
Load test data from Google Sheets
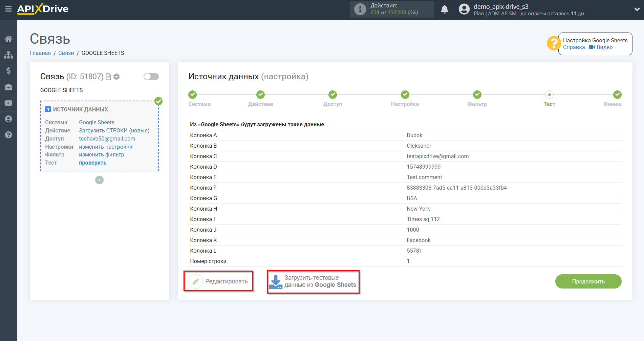coord(313,282)
